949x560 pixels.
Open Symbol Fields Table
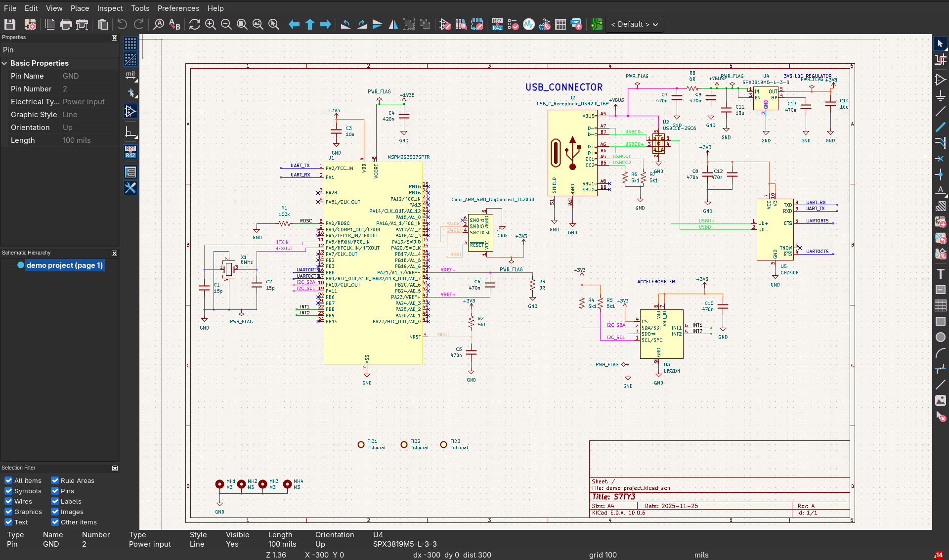[561, 24]
